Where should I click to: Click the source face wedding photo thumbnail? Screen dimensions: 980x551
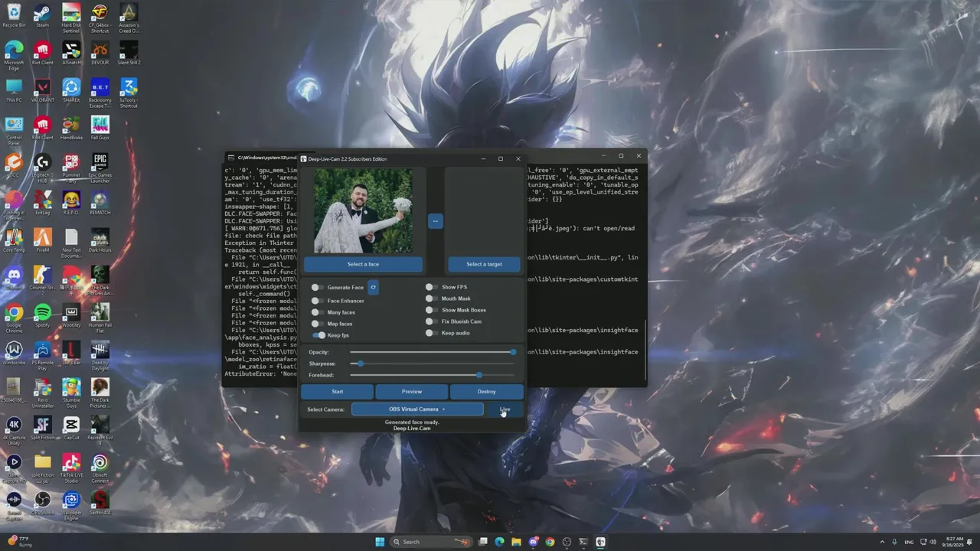(363, 211)
